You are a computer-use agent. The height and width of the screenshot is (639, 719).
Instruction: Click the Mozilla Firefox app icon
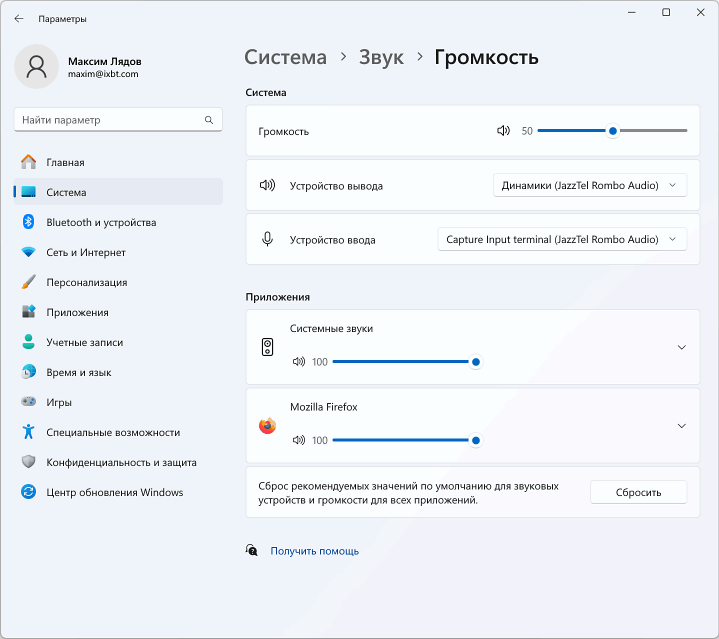pyautogui.click(x=267, y=426)
